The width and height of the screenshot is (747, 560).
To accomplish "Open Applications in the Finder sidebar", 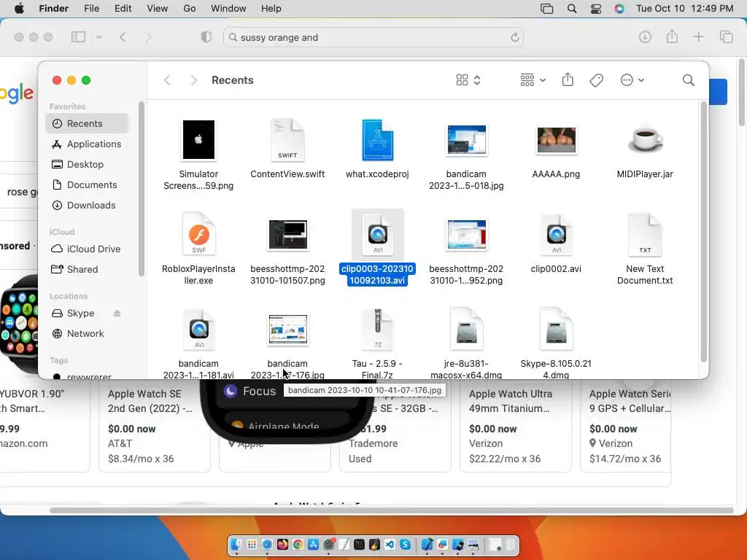I will coord(88,144).
